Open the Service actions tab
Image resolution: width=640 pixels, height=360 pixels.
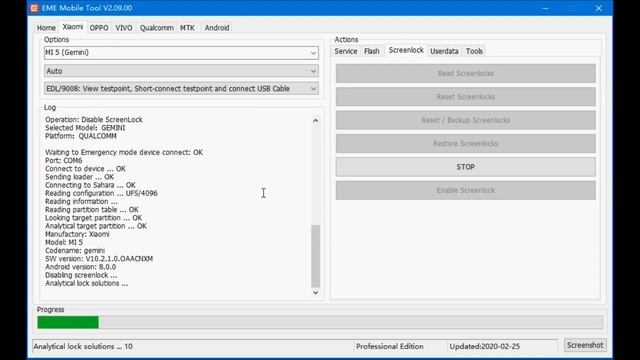[x=346, y=51]
